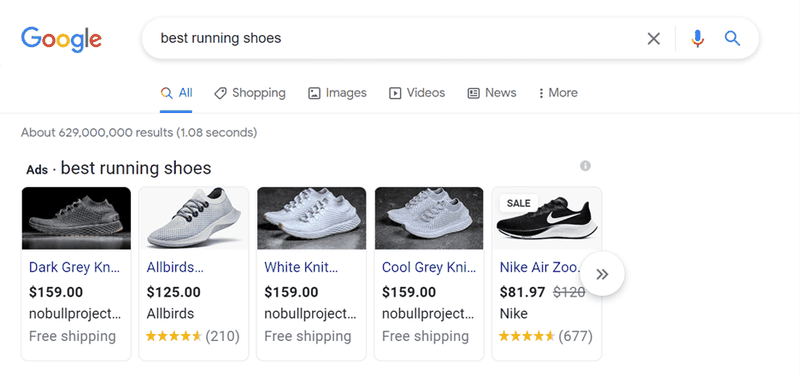Screen dimensions: 800x376
Task: Open the News tab
Action: 492,93
